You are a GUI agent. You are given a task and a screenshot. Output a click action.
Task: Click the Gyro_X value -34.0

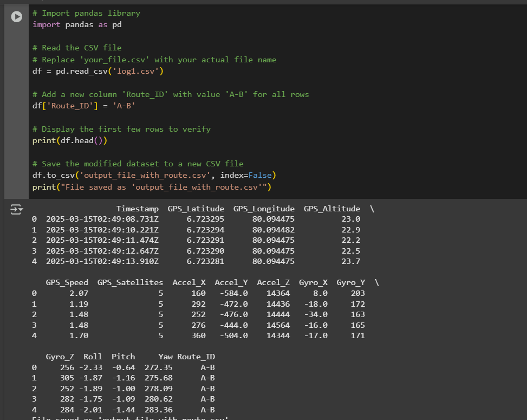click(x=316, y=315)
